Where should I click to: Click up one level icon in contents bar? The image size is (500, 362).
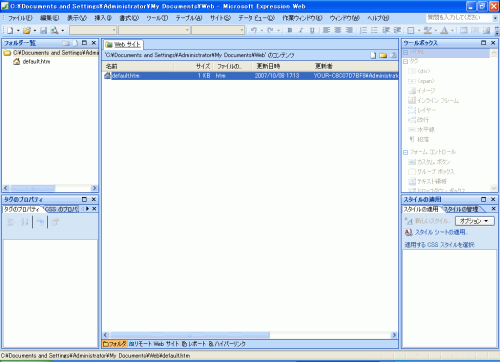(x=393, y=55)
